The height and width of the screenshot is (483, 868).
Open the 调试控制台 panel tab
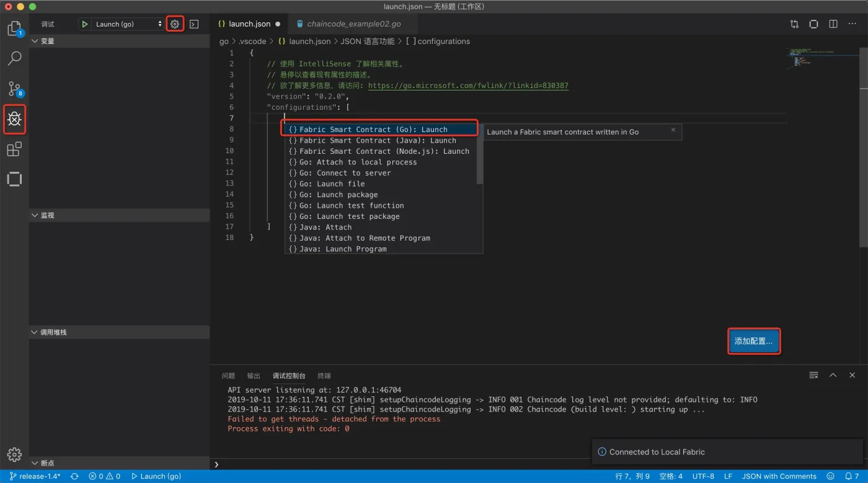(289, 376)
